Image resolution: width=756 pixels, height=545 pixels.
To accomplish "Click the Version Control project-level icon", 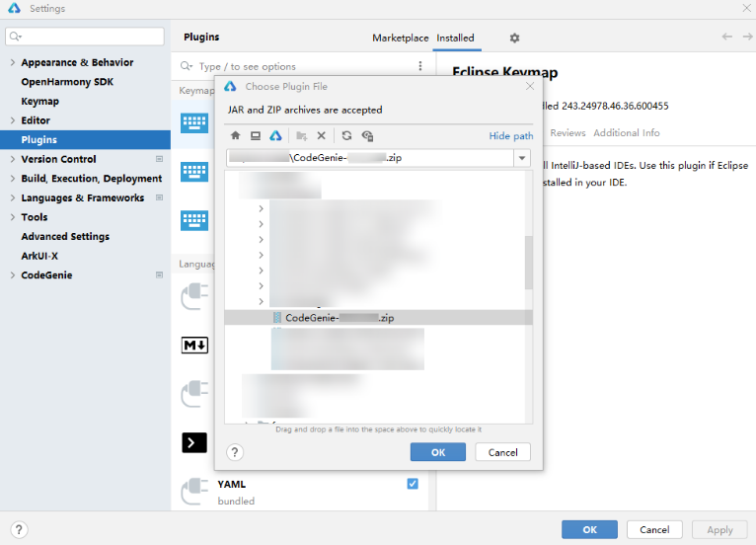I will [x=159, y=159].
